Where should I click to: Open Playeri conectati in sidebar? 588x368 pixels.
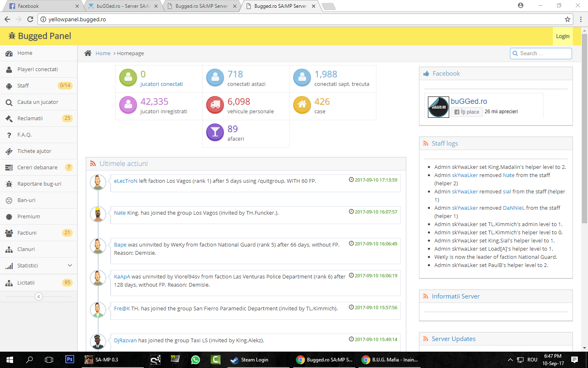(39, 70)
